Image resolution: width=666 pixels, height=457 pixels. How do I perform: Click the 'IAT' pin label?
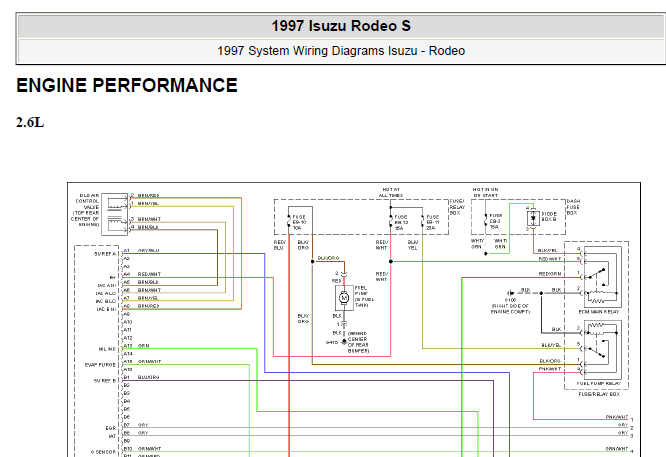tap(112, 436)
